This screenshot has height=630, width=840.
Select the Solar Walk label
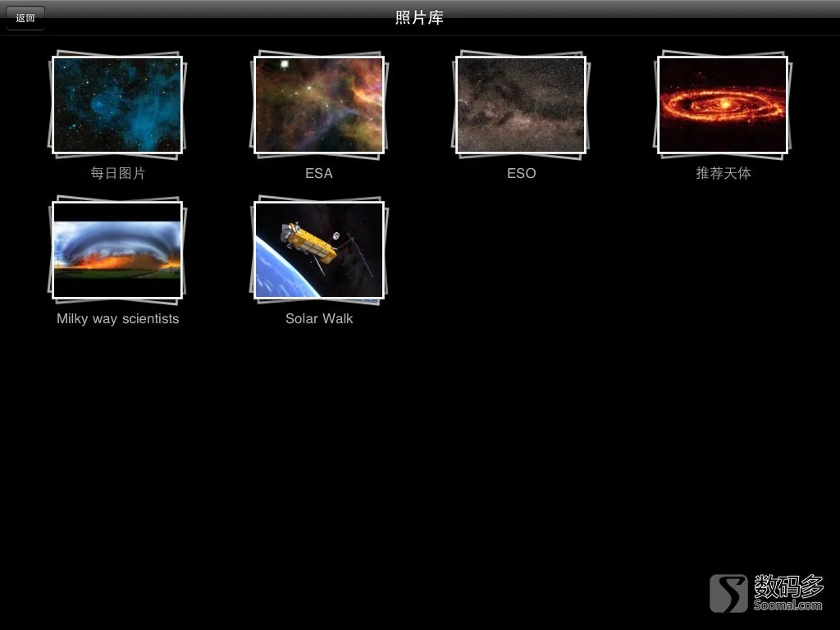tap(319, 319)
